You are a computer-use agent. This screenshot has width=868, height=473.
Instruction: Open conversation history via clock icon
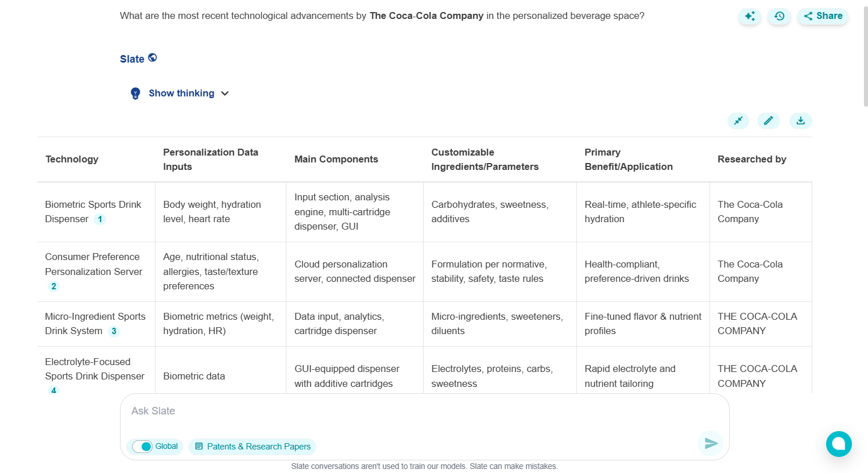pyautogui.click(x=779, y=16)
